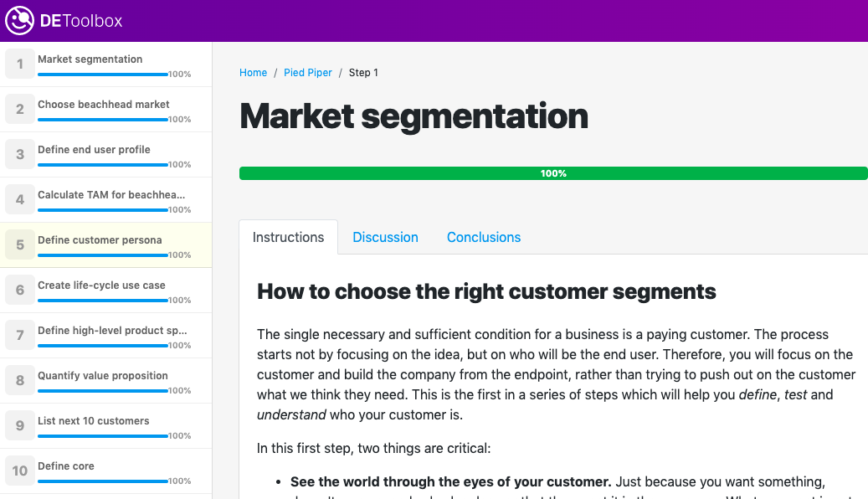This screenshot has width=868, height=499.
Task: Select step 10 number badge in sidebar
Action: [20, 471]
